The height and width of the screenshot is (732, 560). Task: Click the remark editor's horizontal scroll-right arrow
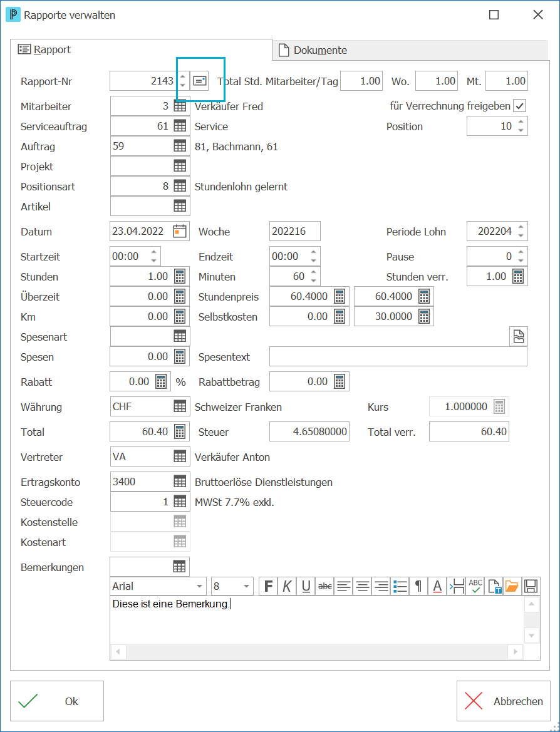coord(516,652)
